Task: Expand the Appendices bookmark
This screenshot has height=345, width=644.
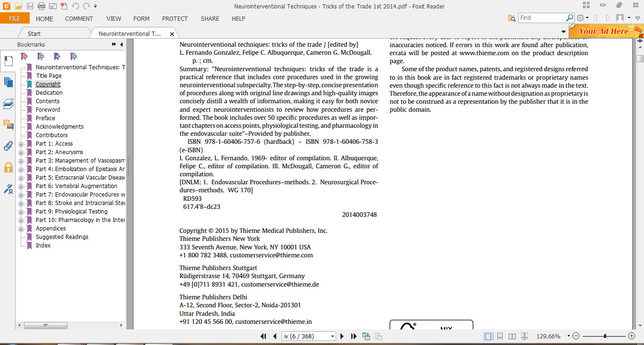Action: [21, 229]
